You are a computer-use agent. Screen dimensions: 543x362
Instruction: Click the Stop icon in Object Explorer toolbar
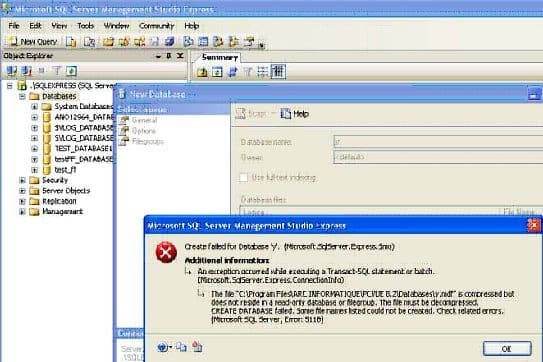pyautogui.click(x=41, y=71)
